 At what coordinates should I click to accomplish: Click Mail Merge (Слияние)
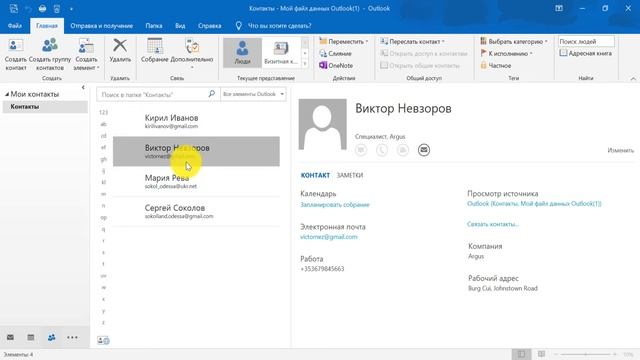click(336, 53)
